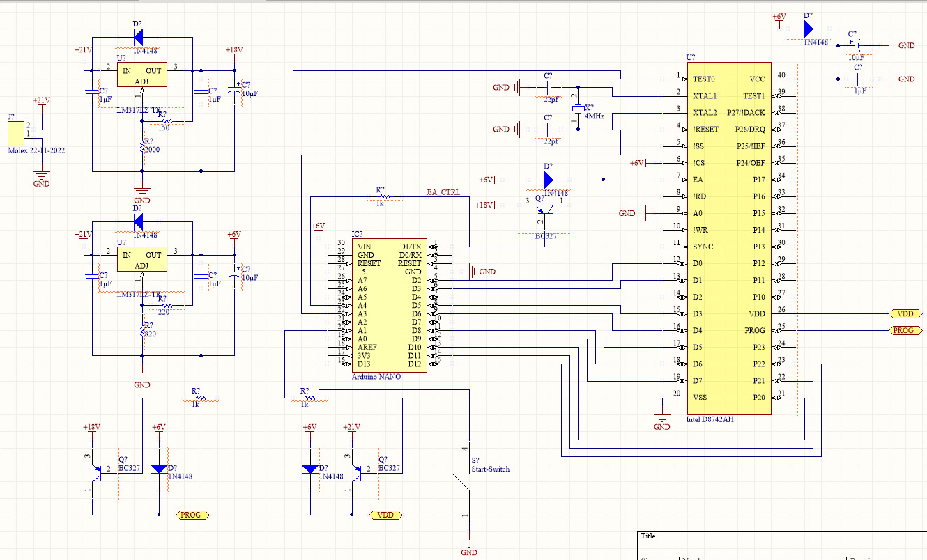Image resolution: width=927 pixels, height=560 pixels.
Task: Click the P26/DRQ pin label
Action: point(749,130)
